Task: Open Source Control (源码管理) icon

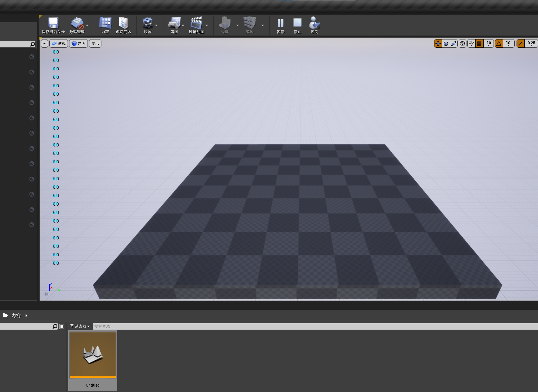Action: pyautogui.click(x=77, y=23)
